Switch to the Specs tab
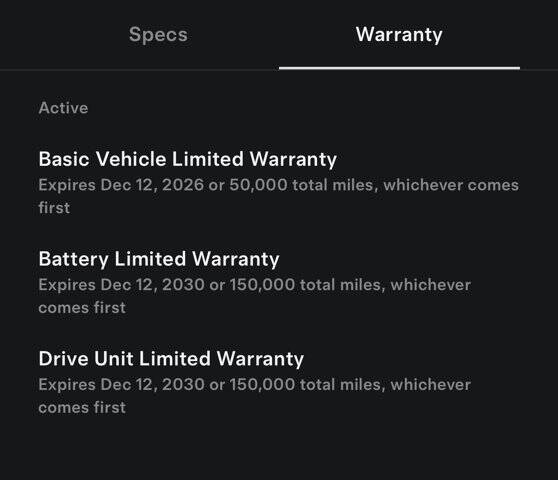558x480 pixels. click(158, 35)
